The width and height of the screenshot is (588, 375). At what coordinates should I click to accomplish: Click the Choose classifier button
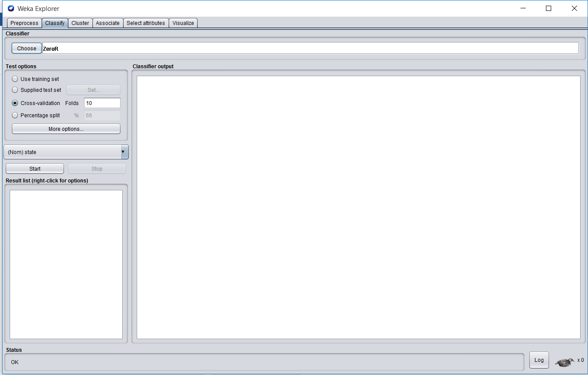tap(27, 49)
